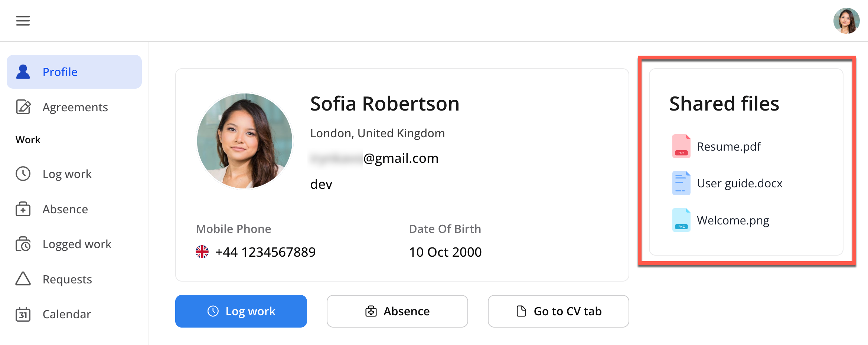The height and width of the screenshot is (345, 868).
Task: Click the PDF file icon for Resume
Action: 681,147
